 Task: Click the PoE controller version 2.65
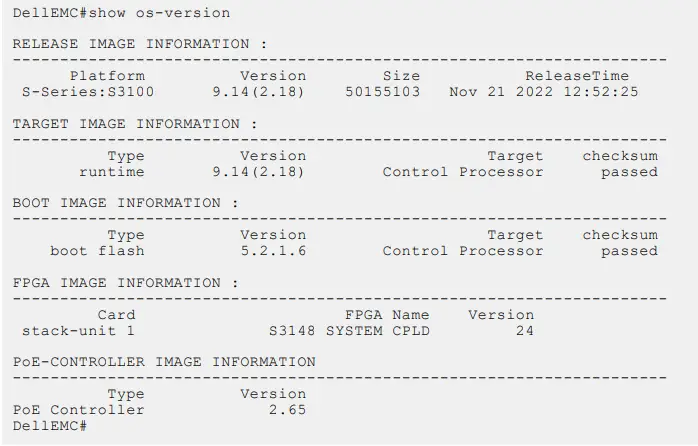pyautogui.click(x=287, y=410)
